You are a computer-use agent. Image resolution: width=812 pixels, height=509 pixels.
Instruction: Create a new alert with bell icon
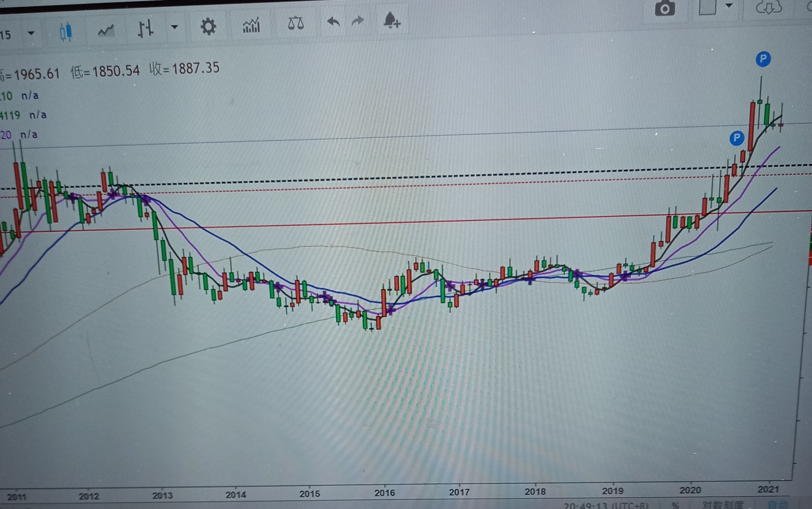click(x=392, y=20)
